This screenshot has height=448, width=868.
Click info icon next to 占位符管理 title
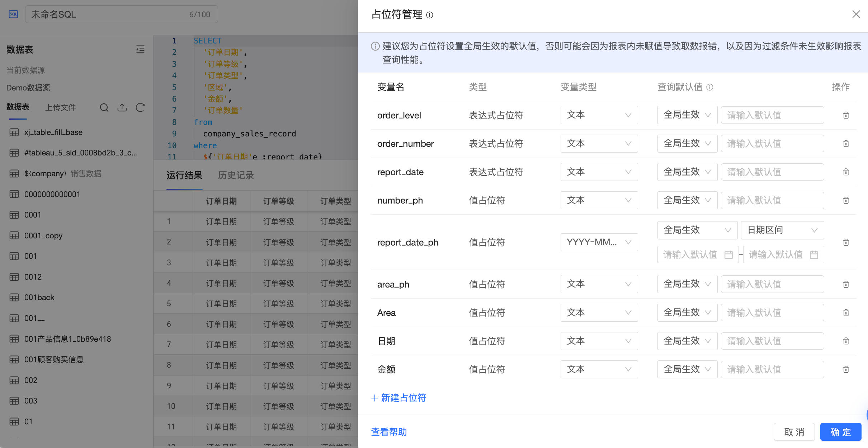(430, 15)
